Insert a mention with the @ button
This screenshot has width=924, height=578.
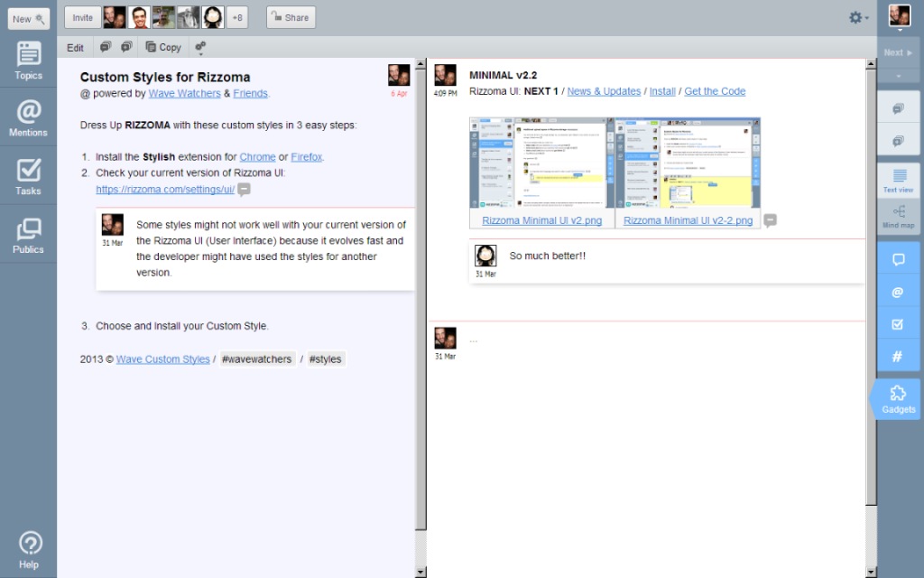[x=898, y=292]
